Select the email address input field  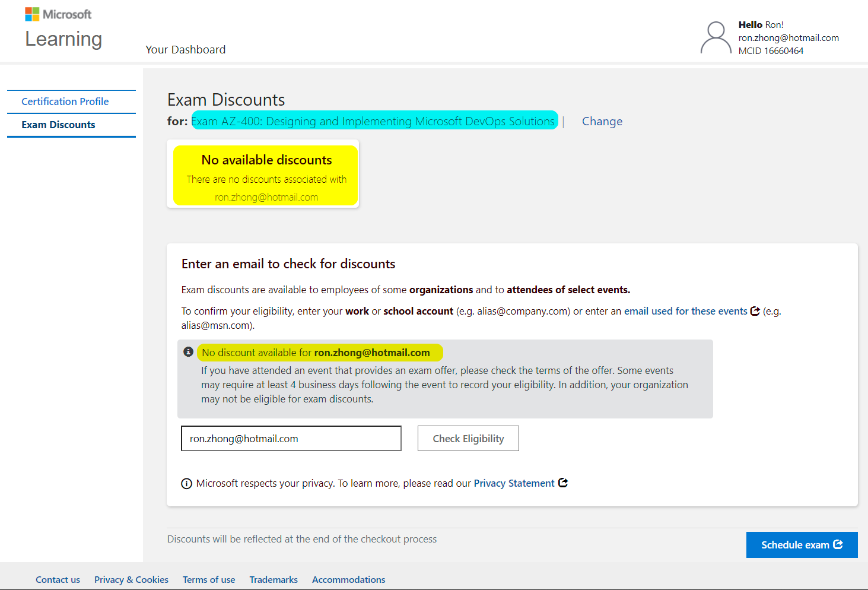[291, 438]
